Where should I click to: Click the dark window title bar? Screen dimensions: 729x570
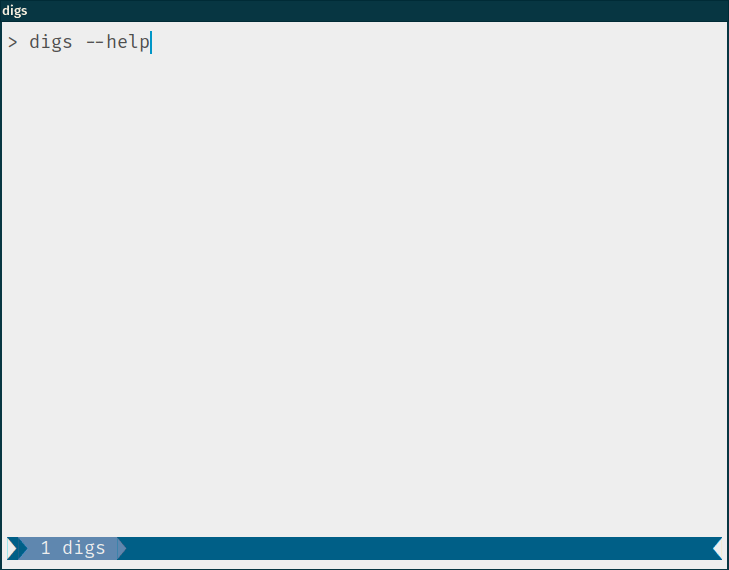(x=364, y=11)
